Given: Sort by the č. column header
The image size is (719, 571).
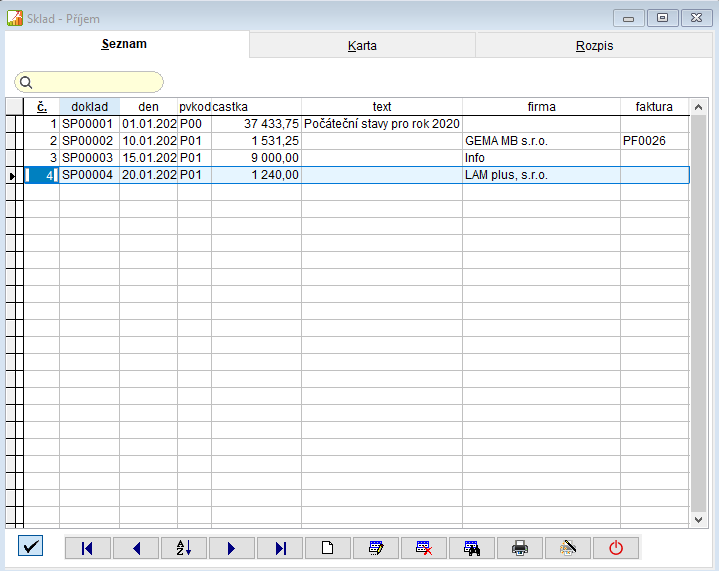Looking at the screenshot, I should click(x=42, y=107).
